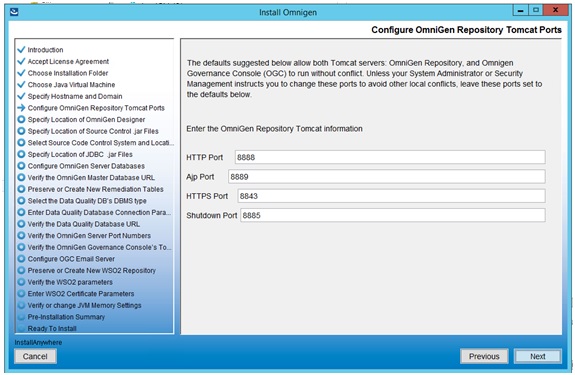Click the Previous button

484,356
